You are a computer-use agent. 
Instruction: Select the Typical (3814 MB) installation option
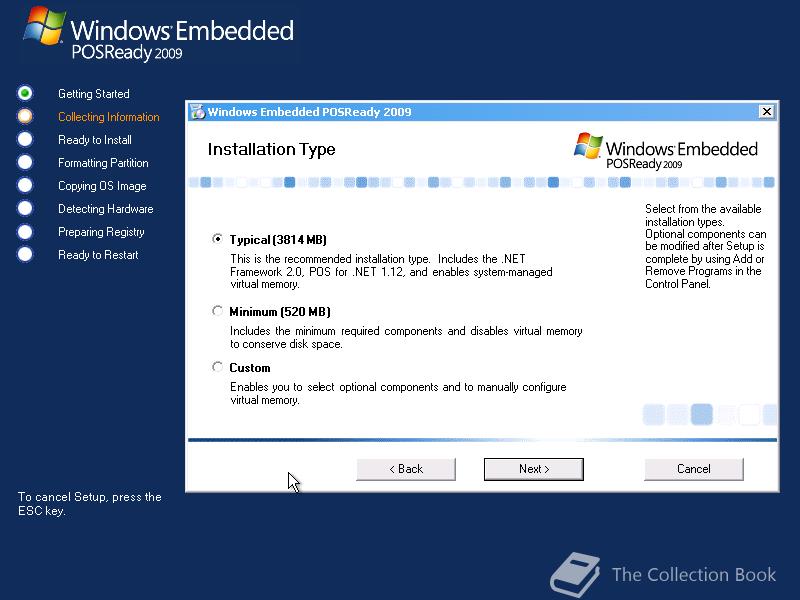point(217,239)
